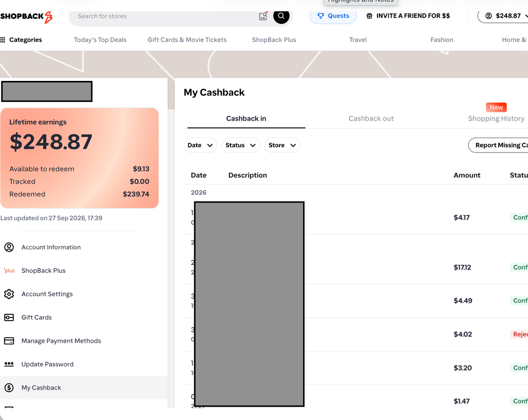Switch to the Cashback out tab
Viewport: 528px width, 420px height.
coord(371,119)
